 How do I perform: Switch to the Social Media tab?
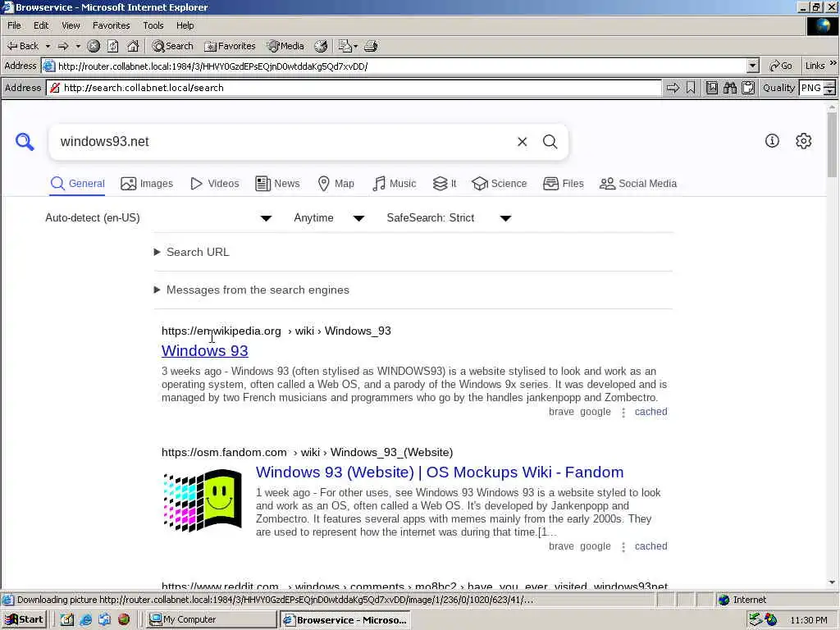pyautogui.click(x=638, y=184)
